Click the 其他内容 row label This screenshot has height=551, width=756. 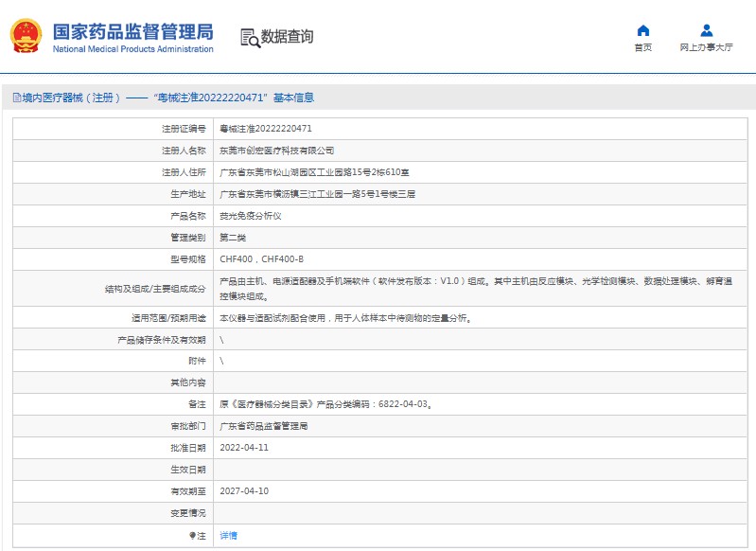(x=188, y=382)
